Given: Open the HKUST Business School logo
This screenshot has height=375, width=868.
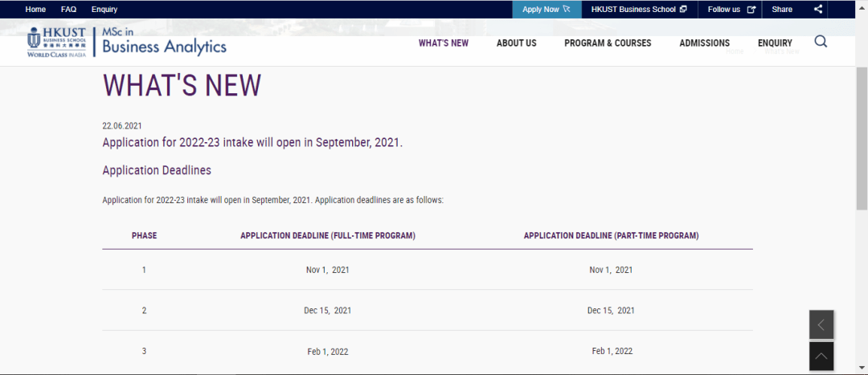Looking at the screenshot, I should pyautogui.click(x=57, y=42).
